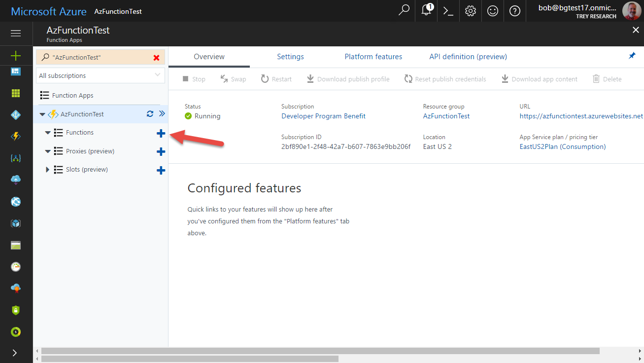
Task: Collapse the Functions node
Action: click(x=48, y=133)
